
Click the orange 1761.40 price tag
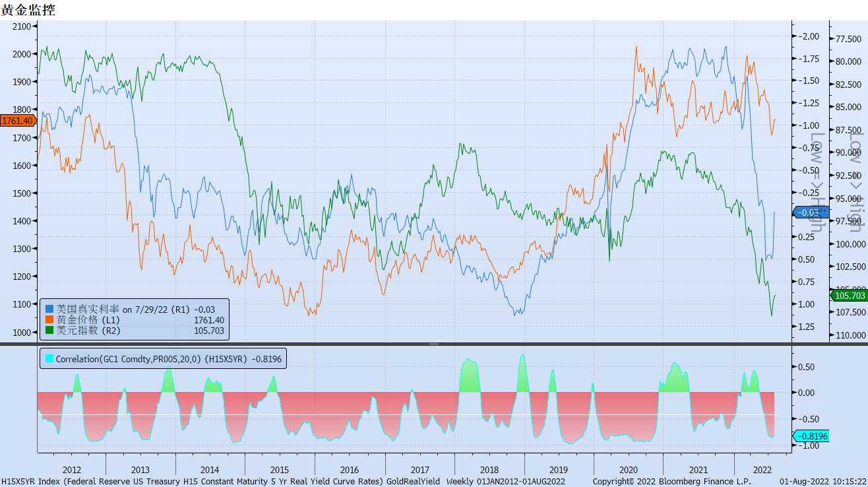point(18,121)
